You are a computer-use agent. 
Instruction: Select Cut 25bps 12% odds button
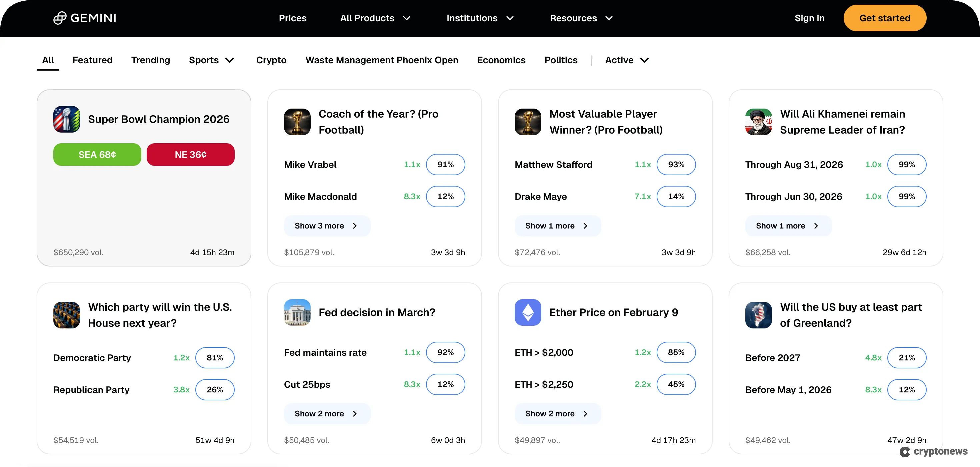(445, 384)
